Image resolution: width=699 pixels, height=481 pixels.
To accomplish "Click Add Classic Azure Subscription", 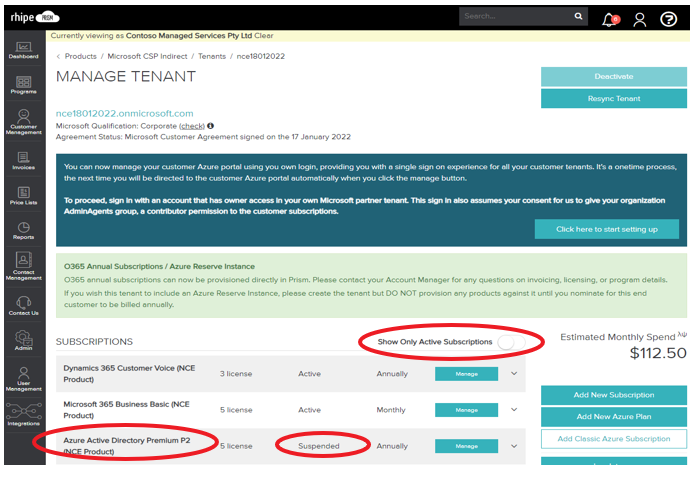I will pos(614,439).
